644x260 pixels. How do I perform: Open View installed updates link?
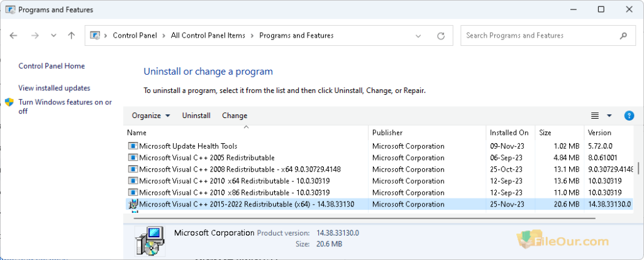coord(54,88)
